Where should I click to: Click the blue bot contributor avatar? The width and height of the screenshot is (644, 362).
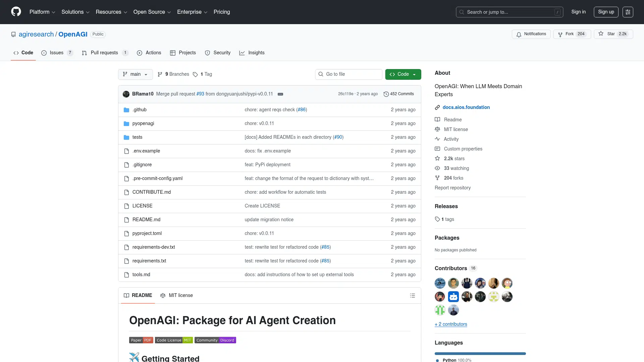coord(453,297)
